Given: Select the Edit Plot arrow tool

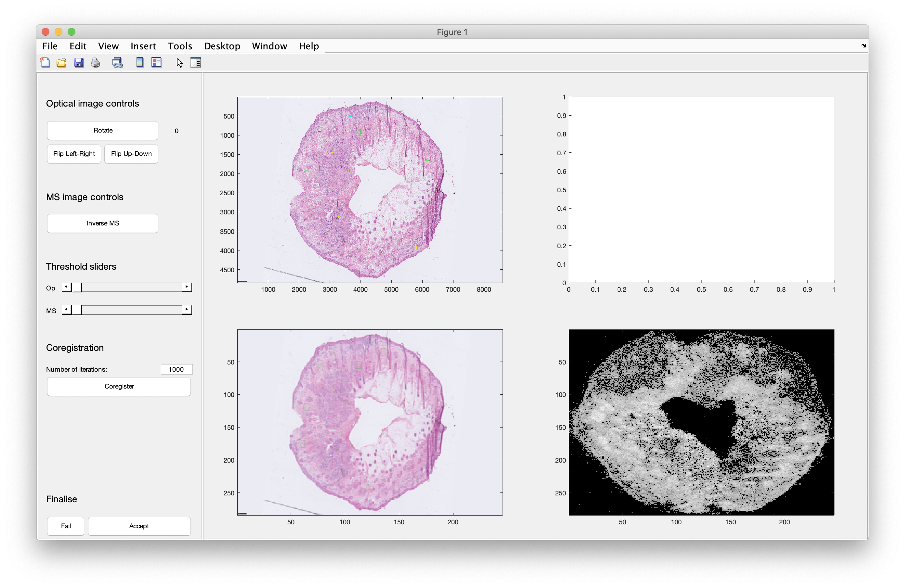Looking at the screenshot, I should coord(179,62).
